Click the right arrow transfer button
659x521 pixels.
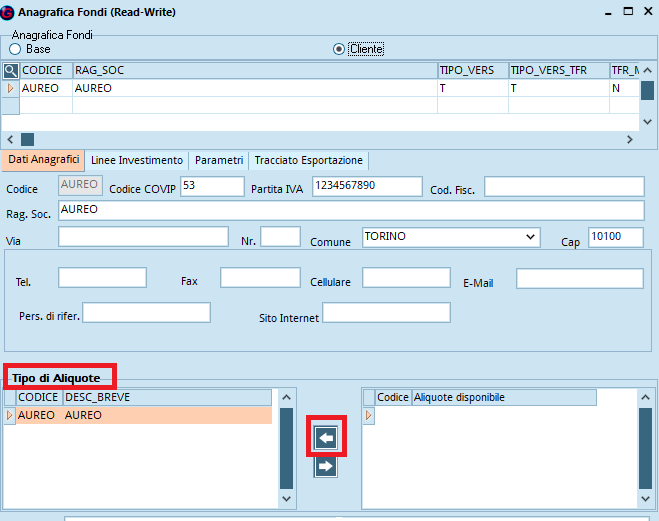326,466
